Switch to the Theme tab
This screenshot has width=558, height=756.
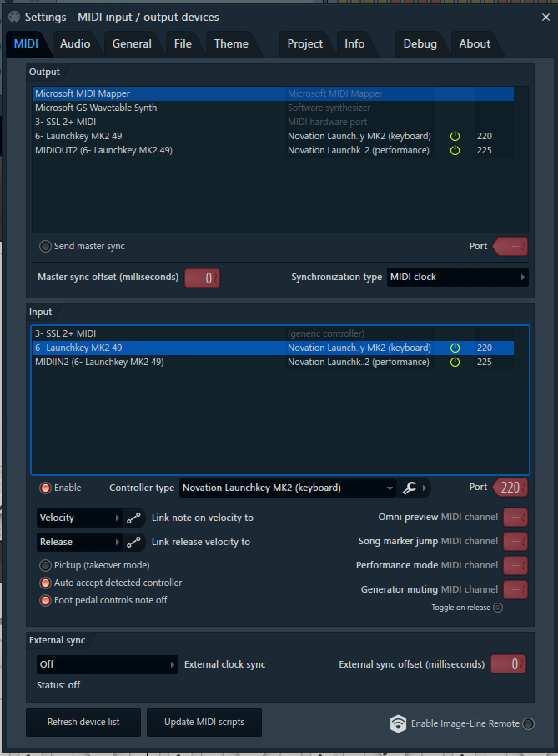(231, 44)
